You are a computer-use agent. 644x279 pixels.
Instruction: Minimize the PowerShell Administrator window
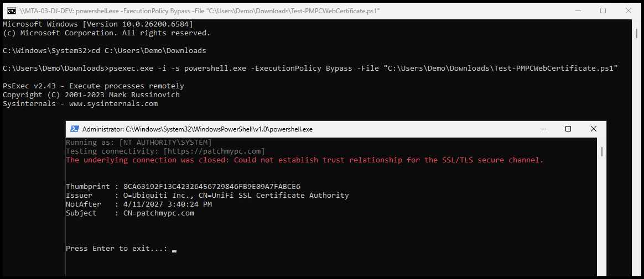542,129
